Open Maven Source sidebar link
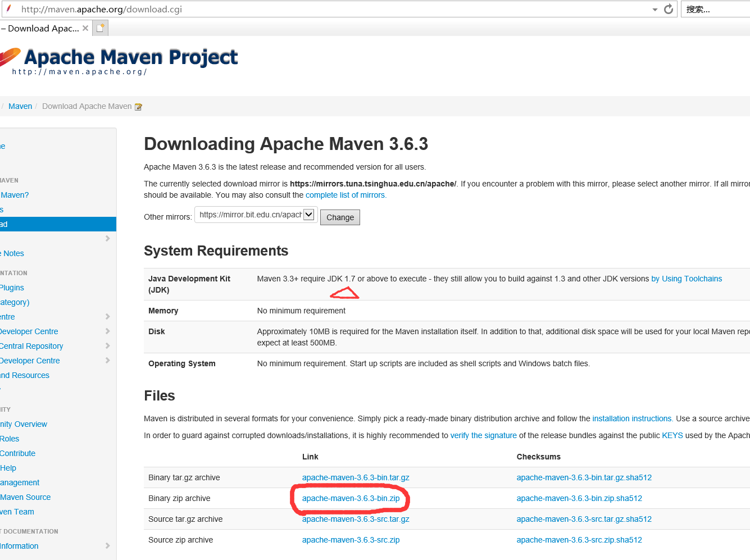 pos(25,497)
